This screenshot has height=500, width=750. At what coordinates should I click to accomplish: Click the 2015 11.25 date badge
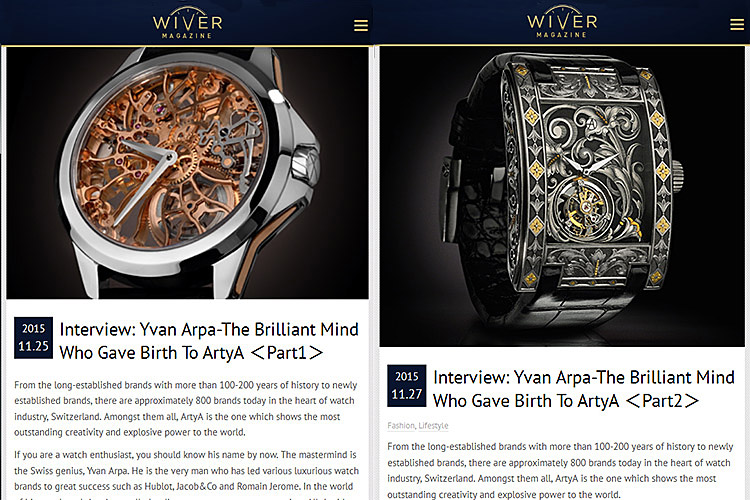coord(33,338)
